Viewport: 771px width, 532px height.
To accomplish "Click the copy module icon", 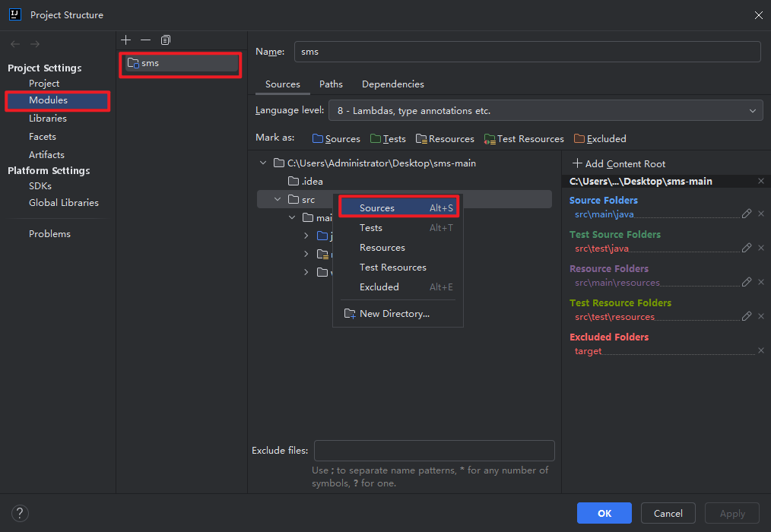I will [x=166, y=40].
